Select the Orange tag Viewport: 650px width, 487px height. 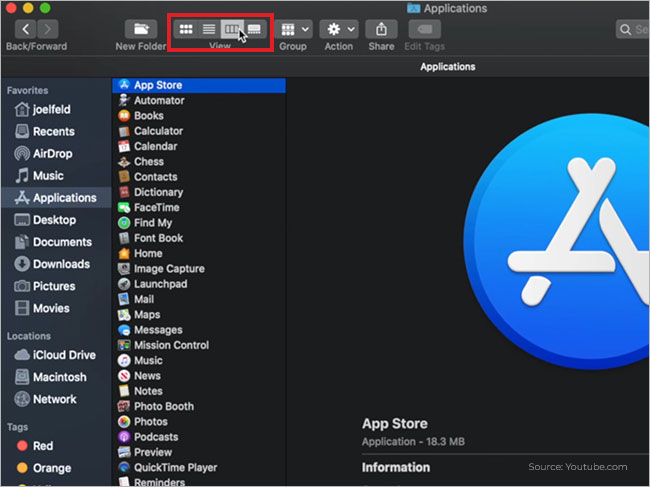(56, 468)
